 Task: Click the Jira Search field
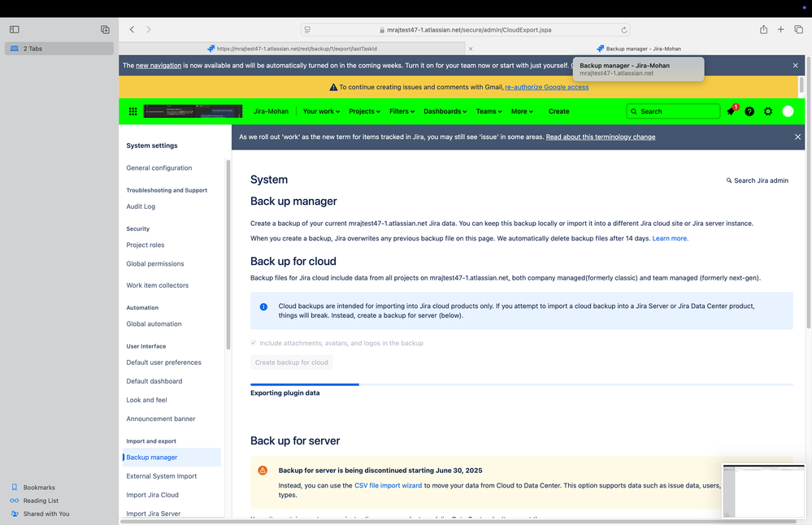(673, 111)
